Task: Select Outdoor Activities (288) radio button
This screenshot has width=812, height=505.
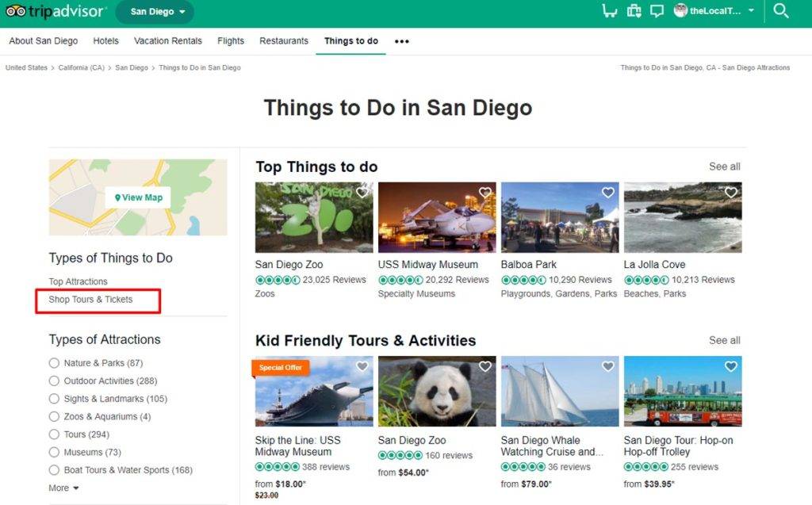Action: [54, 381]
